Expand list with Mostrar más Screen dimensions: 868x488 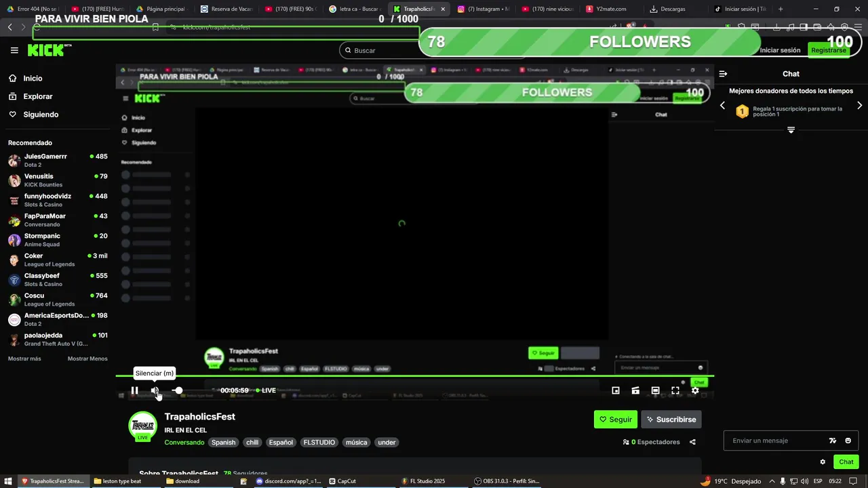pos(24,359)
